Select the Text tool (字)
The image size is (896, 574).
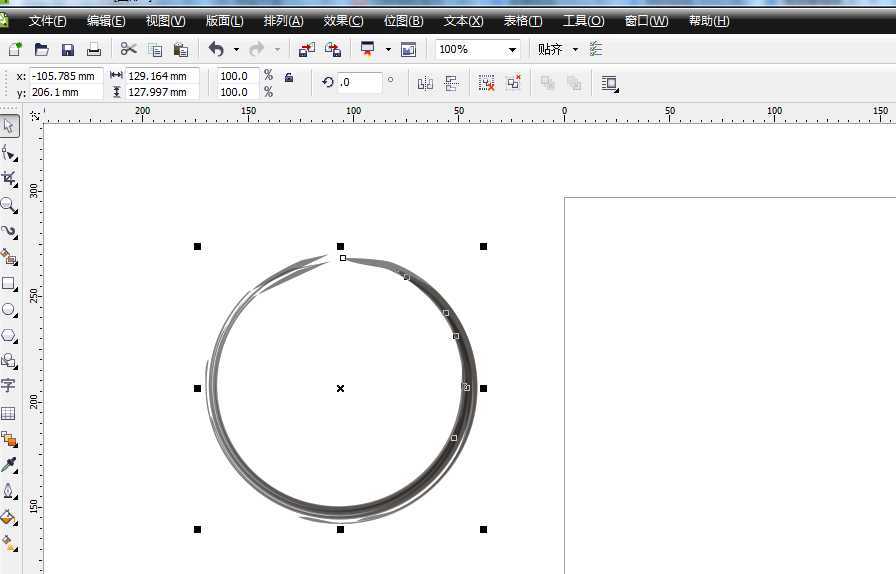(9, 386)
